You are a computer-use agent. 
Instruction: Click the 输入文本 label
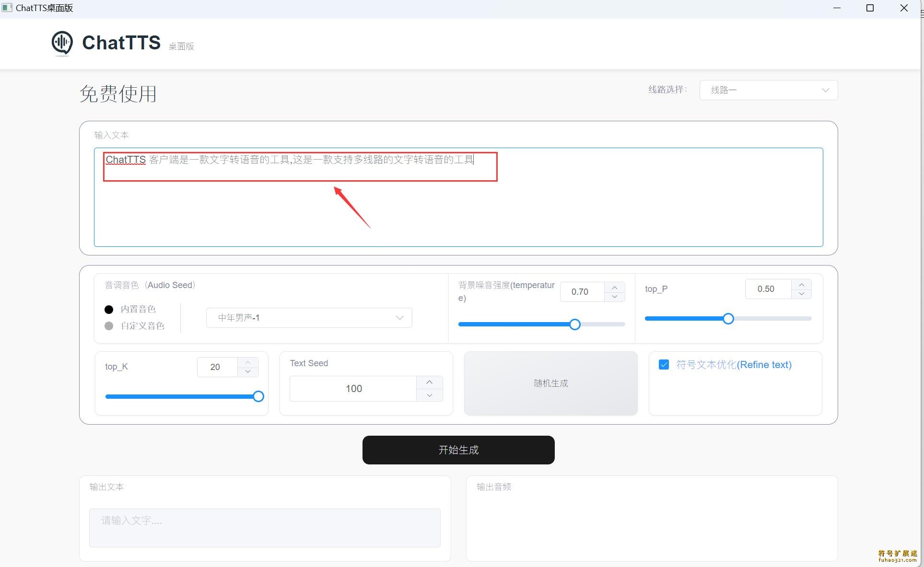coord(111,135)
